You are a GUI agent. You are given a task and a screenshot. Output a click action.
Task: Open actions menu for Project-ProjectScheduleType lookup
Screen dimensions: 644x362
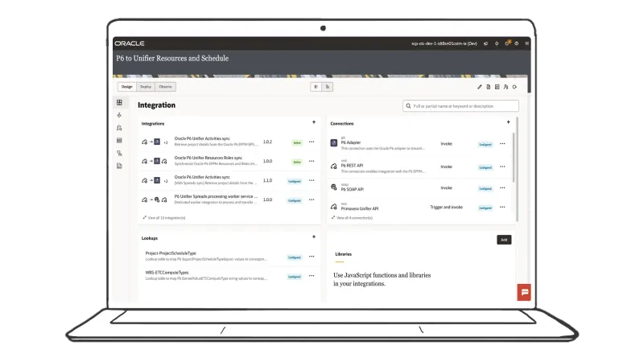(312, 257)
